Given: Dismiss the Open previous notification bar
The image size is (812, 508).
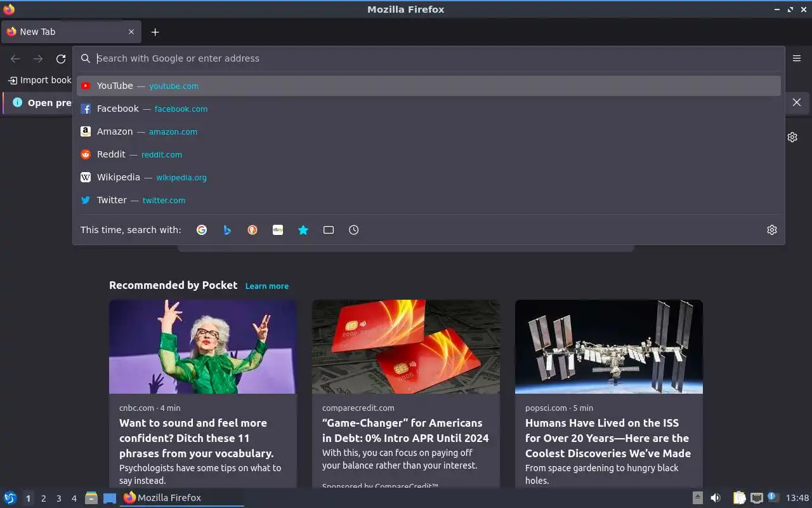Looking at the screenshot, I should (797, 102).
